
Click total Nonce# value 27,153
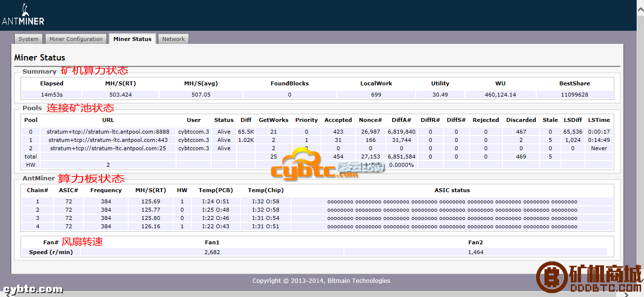click(370, 157)
